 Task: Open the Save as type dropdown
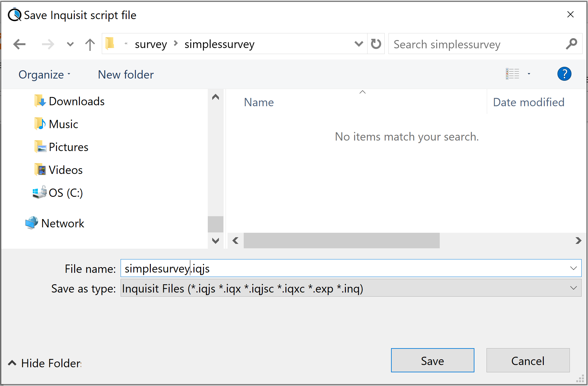click(573, 288)
